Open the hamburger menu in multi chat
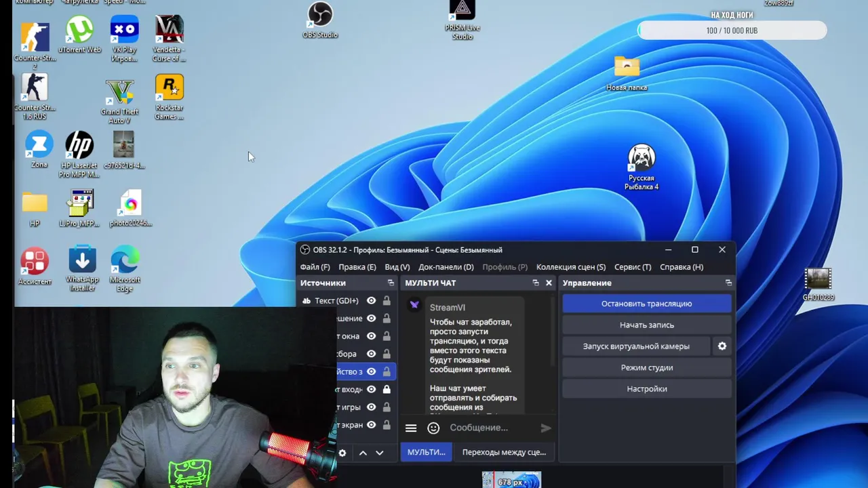The image size is (868, 488). tap(411, 428)
